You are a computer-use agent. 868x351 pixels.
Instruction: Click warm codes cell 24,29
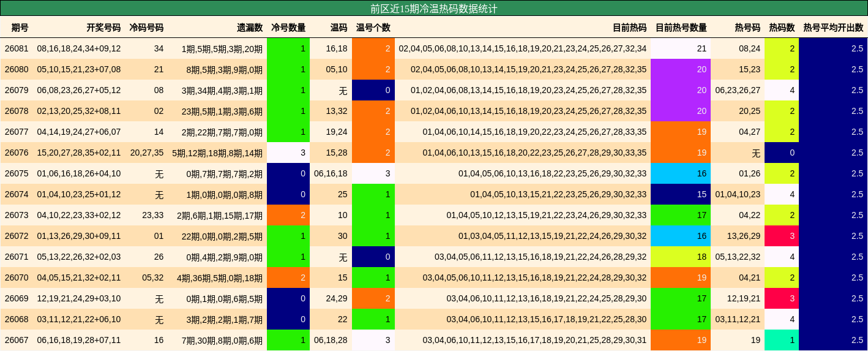(x=337, y=298)
